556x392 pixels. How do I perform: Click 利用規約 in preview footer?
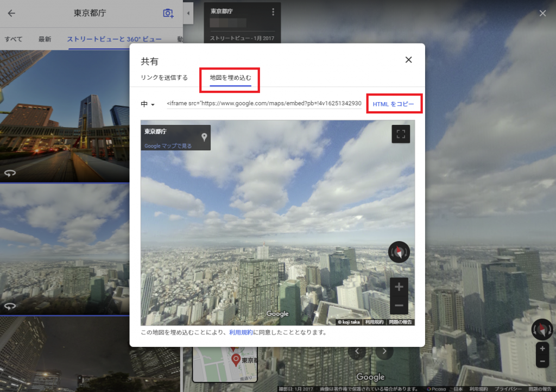click(374, 322)
